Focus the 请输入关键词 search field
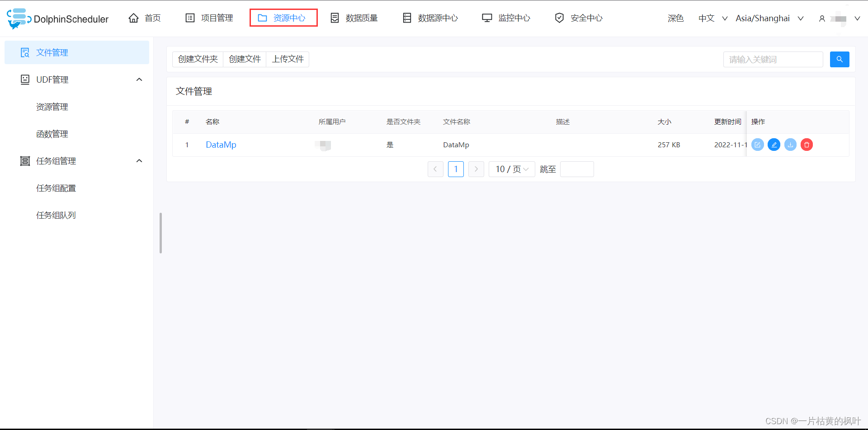 click(773, 59)
